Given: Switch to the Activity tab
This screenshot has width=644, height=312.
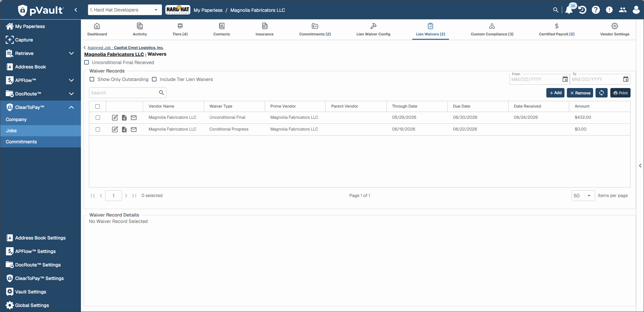Looking at the screenshot, I should 140,29.
